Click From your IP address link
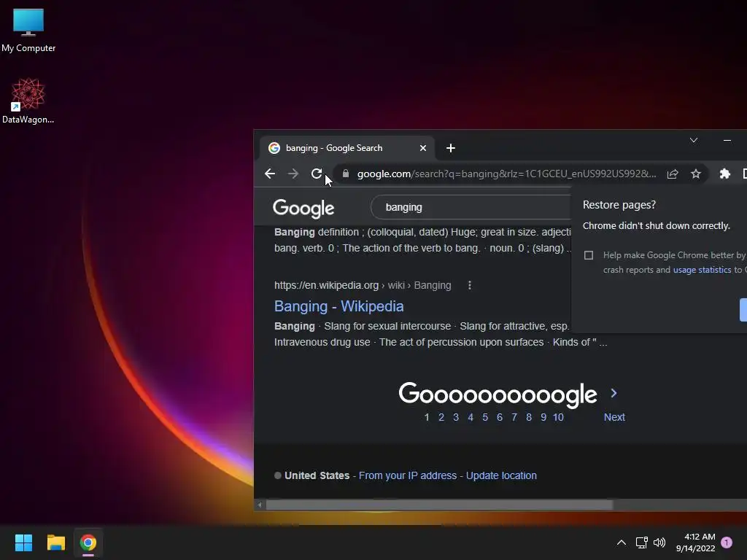The height and width of the screenshot is (560, 747). point(407,475)
